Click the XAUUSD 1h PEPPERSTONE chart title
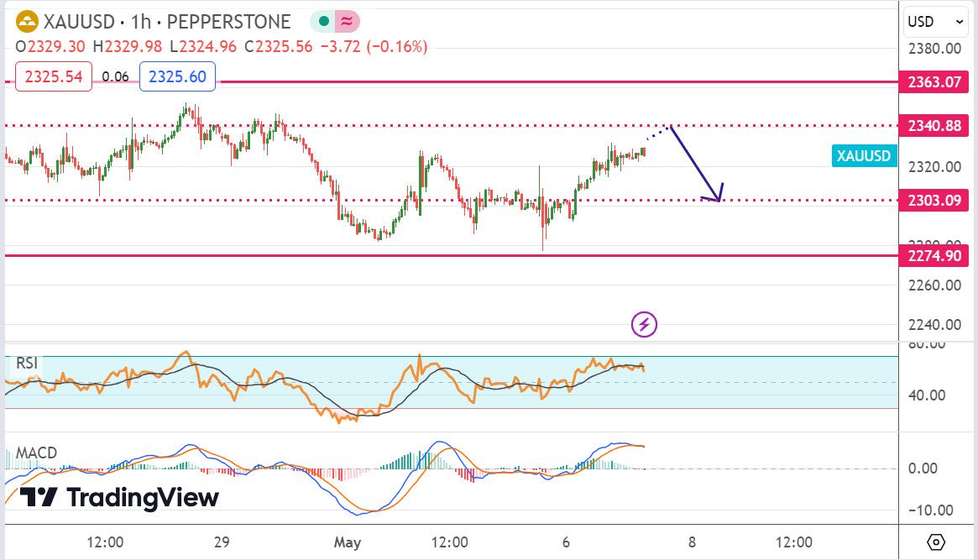 click(167, 22)
